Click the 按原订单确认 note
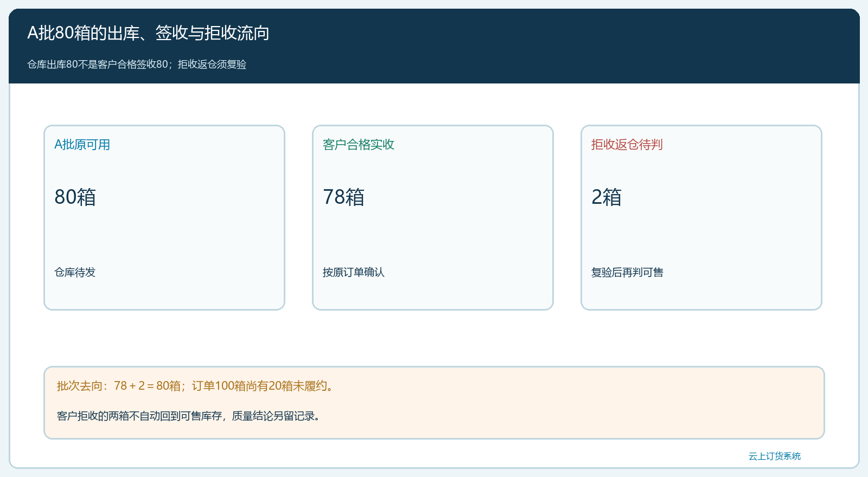 point(354,272)
